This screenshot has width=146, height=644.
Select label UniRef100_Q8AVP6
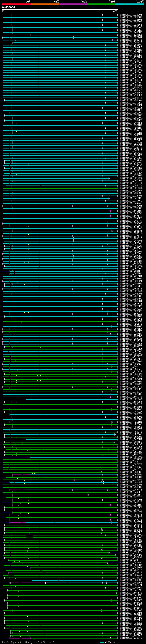[131, 47]
